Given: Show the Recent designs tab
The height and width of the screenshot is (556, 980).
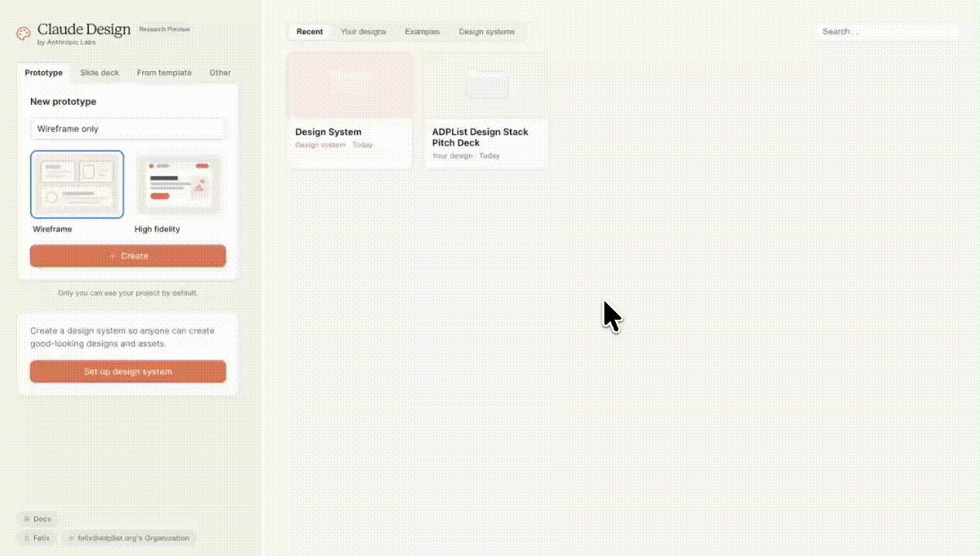Looking at the screenshot, I should click(x=309, y=32).
